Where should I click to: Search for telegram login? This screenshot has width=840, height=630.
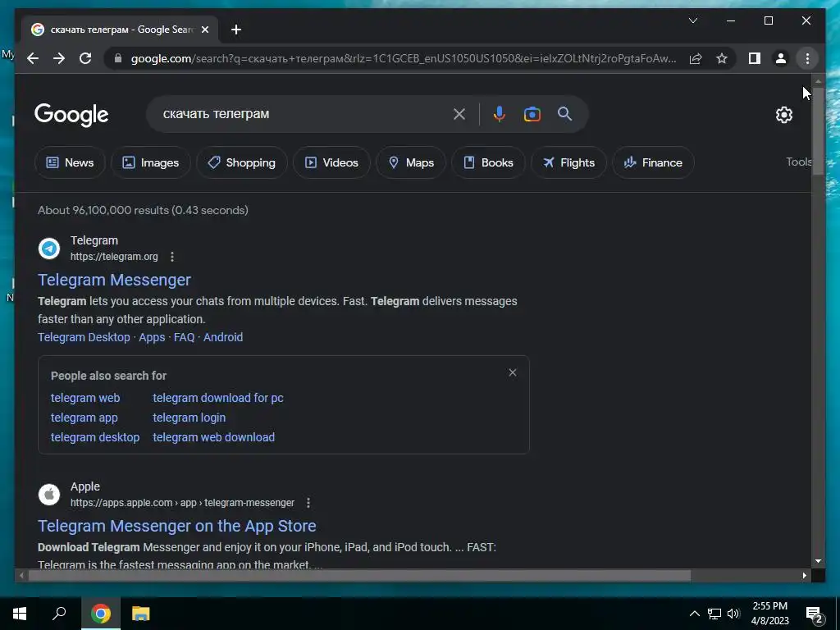tap(189, 418)
